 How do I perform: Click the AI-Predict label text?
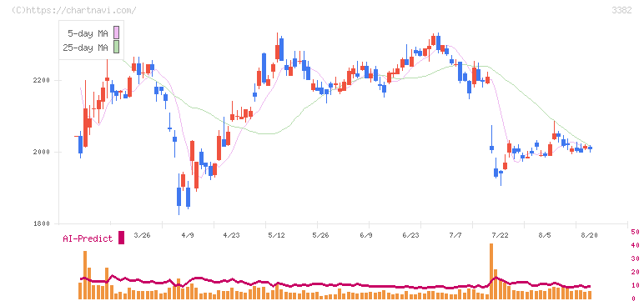click(88, 238)
